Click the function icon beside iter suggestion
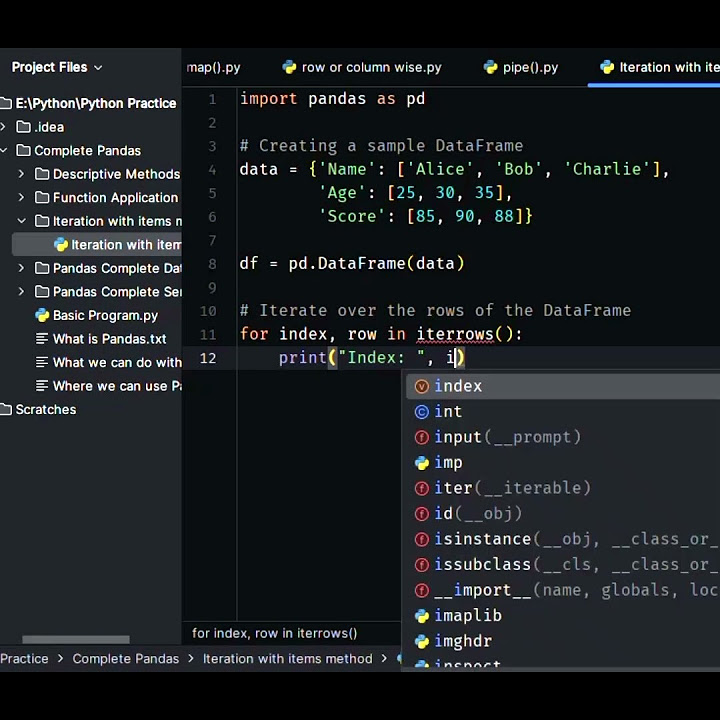720x720 pixels. 422,488
